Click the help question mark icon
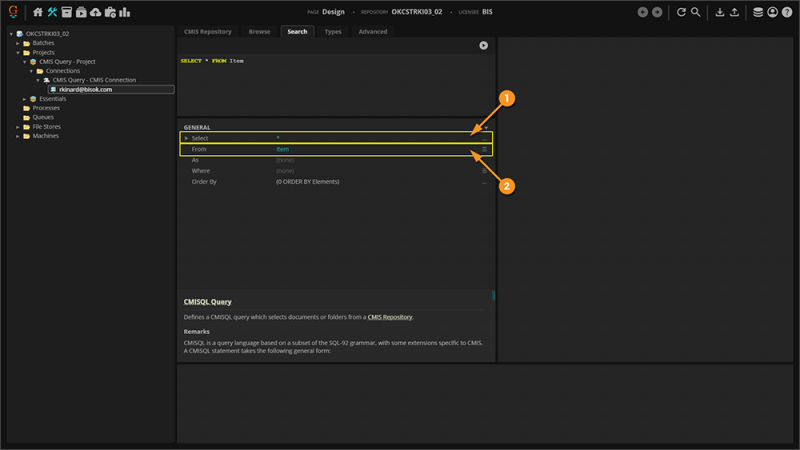The image size is (800, 450). (x=787, y=12)
